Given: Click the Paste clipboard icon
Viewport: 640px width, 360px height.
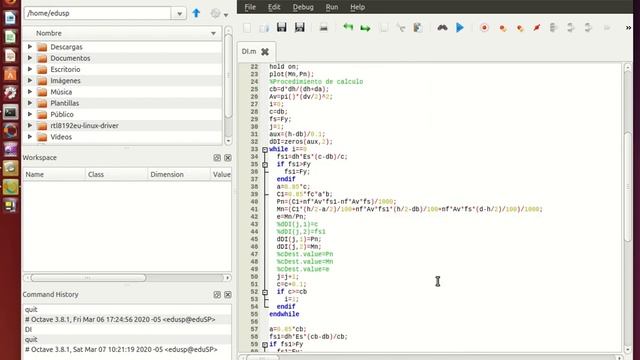Looking at the screenshot, I should click(418, 28).
